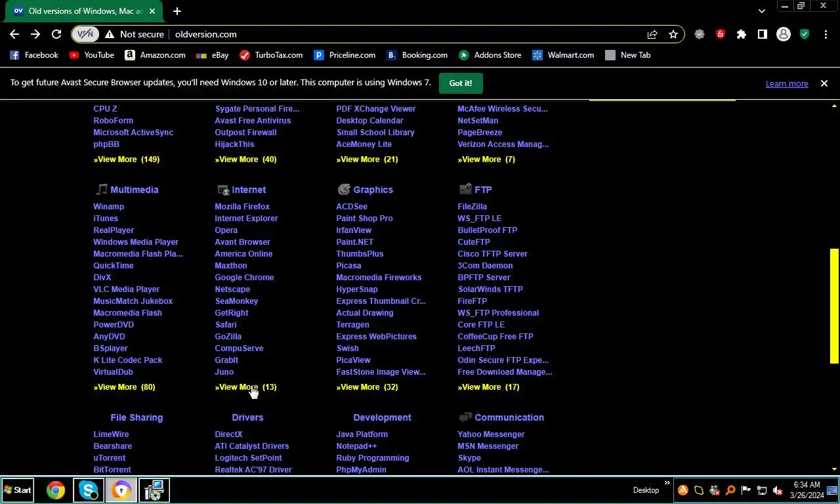The image size is (840, 504).
Task: Reload the current page
Action: [56, 34]
